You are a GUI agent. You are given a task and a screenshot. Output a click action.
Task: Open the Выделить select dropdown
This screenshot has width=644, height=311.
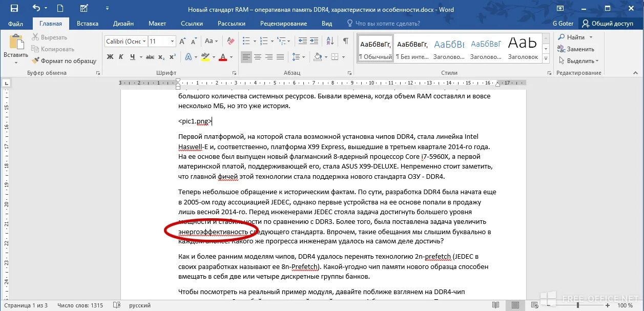tap(578, 61)
